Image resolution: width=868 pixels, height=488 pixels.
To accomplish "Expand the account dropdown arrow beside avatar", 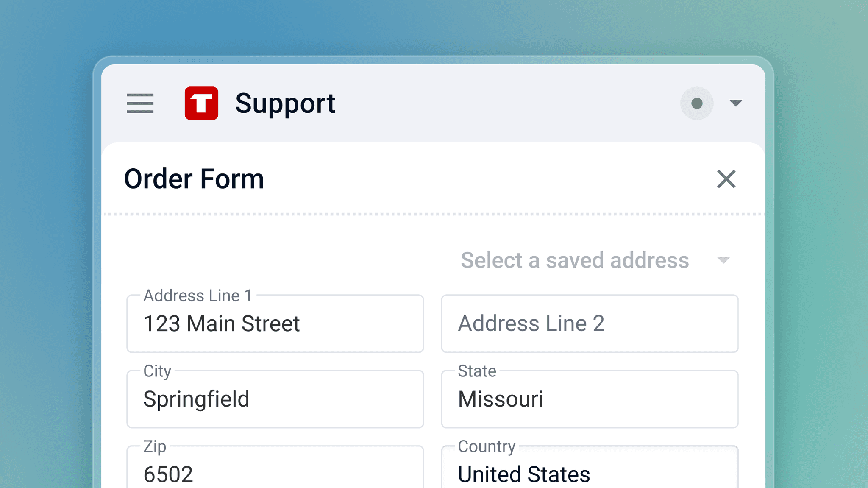I will 736,103.
